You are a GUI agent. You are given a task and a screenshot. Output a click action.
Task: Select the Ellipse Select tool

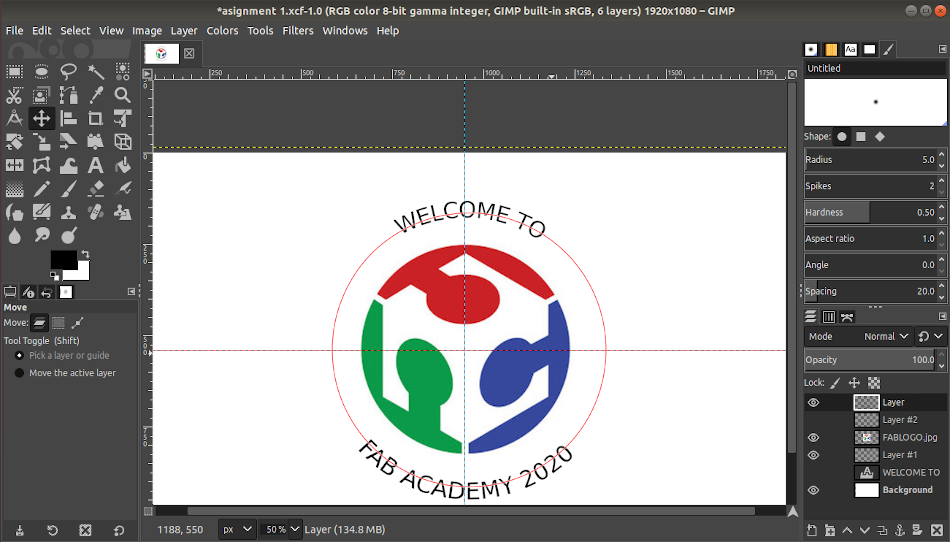(x=41, y=72)
